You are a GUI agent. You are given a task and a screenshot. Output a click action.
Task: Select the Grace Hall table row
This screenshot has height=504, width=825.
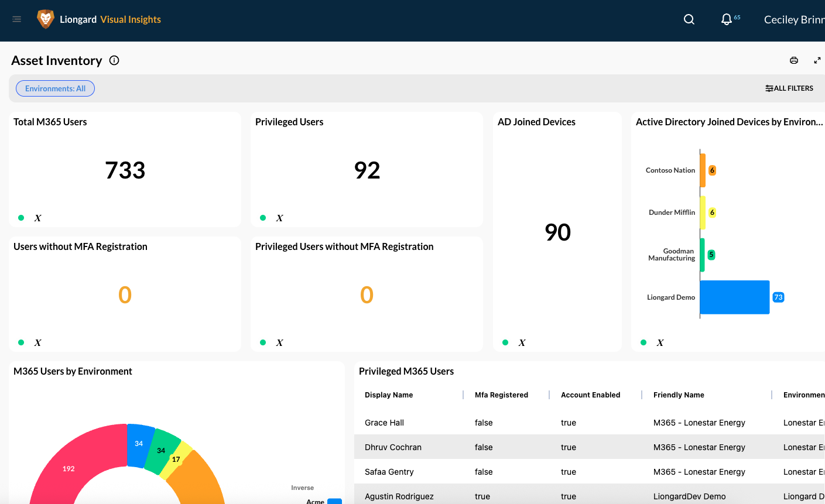pyautogui.click(x=590, y=423)
